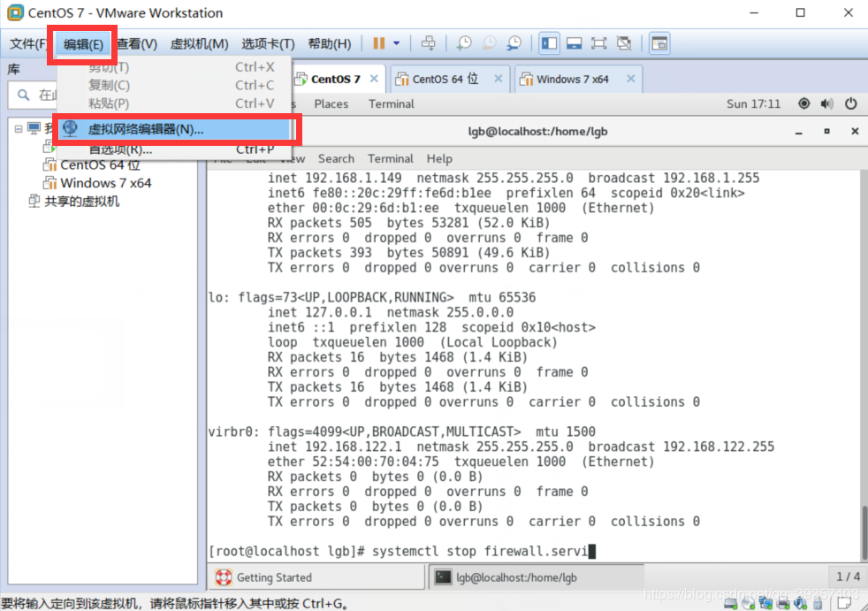Click the USB device status icon
868x611 pixels.
819,603
